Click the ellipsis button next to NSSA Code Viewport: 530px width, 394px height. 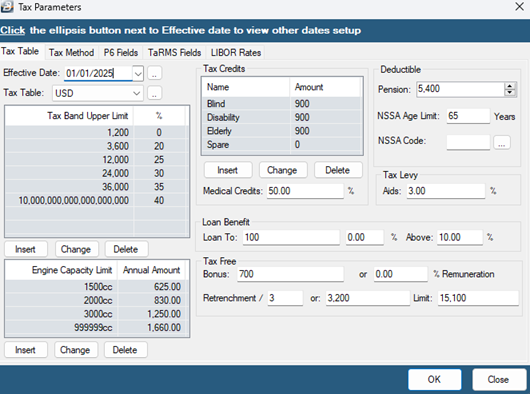502,143
